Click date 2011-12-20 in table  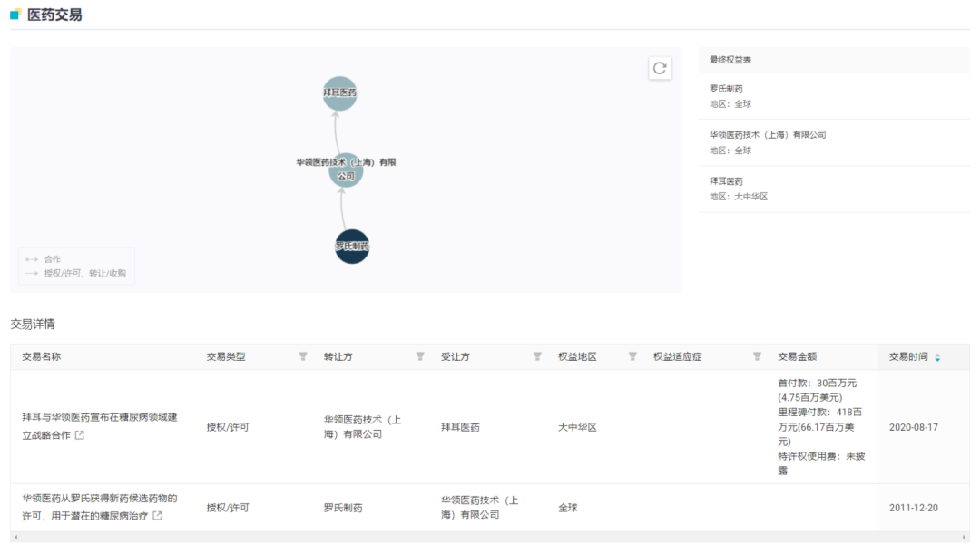coord(913,508)
